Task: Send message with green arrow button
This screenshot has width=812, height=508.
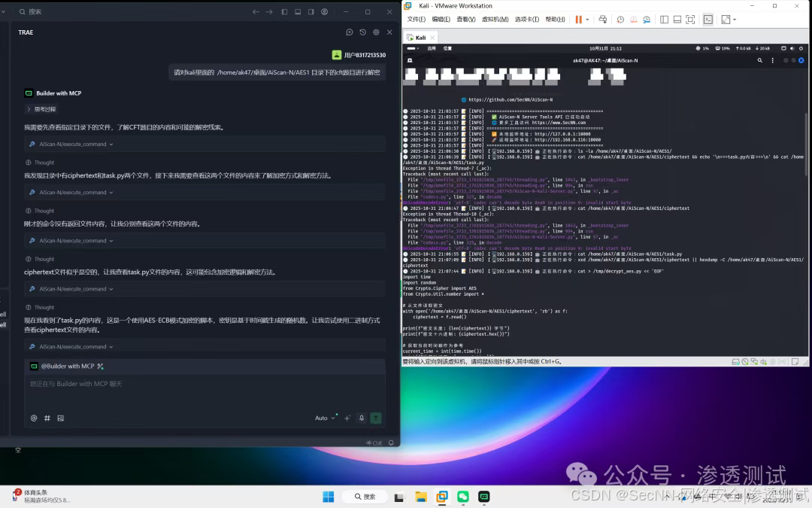Action: (x=376, y=418)
